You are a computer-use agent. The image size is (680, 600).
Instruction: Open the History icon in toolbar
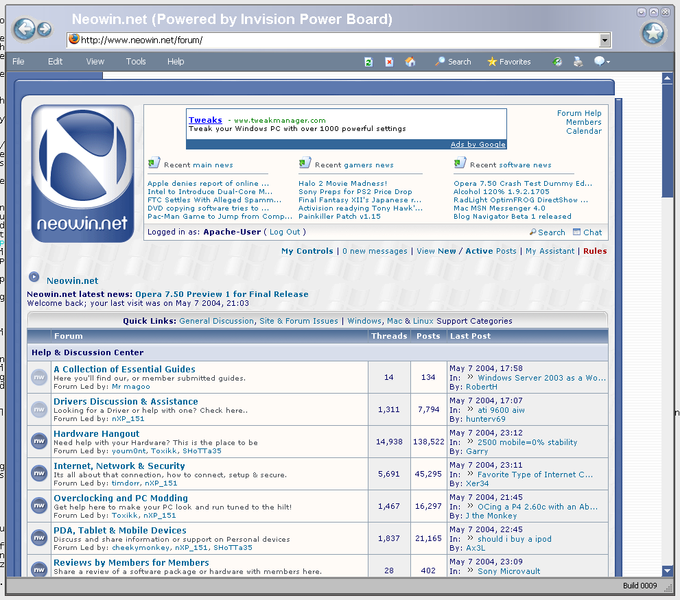click(x=558, y=62)
